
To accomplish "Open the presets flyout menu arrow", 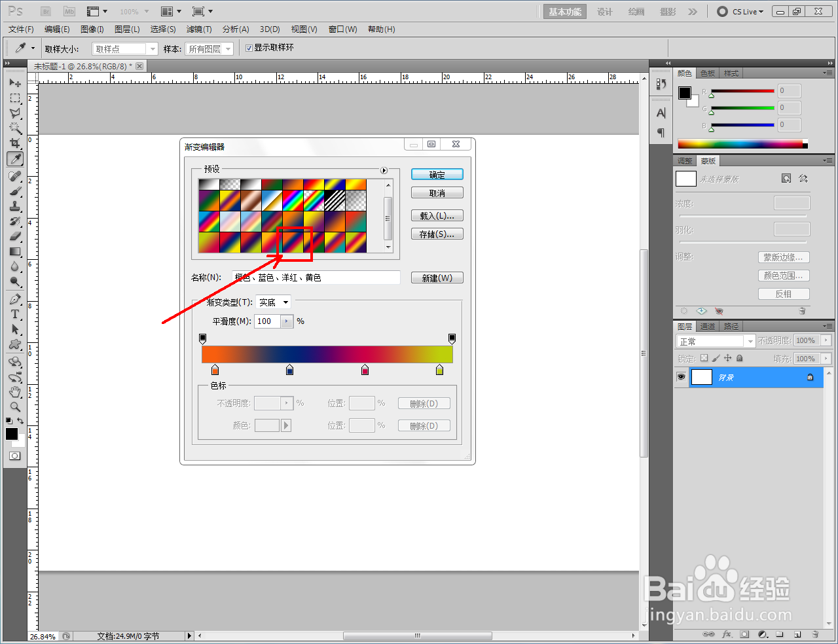I will click(x=384, y=170).
